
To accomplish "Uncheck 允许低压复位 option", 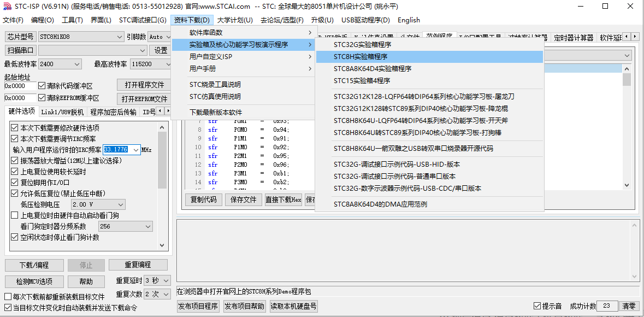I will click(14, 193).
